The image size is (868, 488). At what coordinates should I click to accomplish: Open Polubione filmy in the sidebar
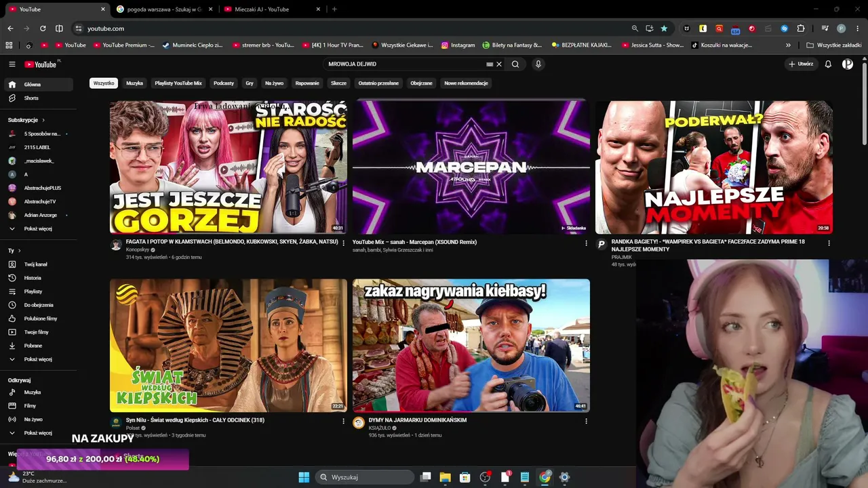(x=40, y=319)
